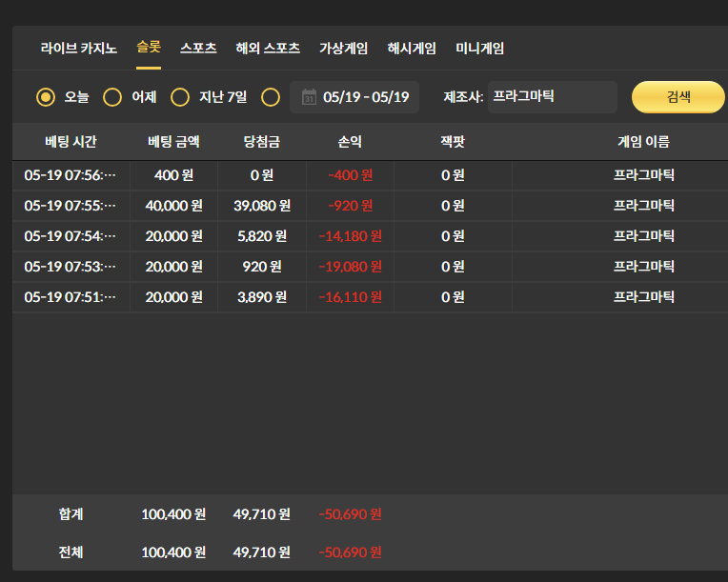Select the 어제 radio button
728x582 pixels.
[112, 97]
